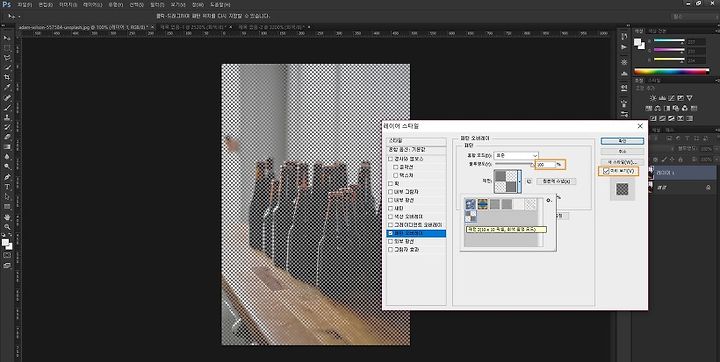Open the Image (이미지) menu
720x362 pixels.
pos(67,5)
